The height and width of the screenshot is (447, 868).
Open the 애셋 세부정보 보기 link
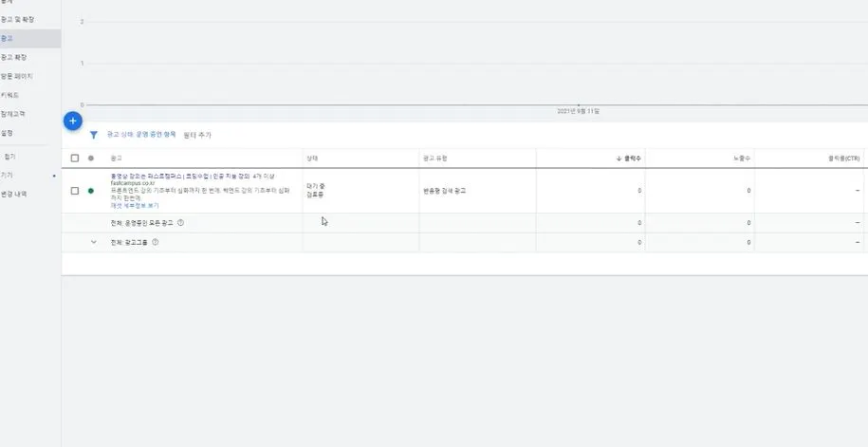tap(135, 206)
